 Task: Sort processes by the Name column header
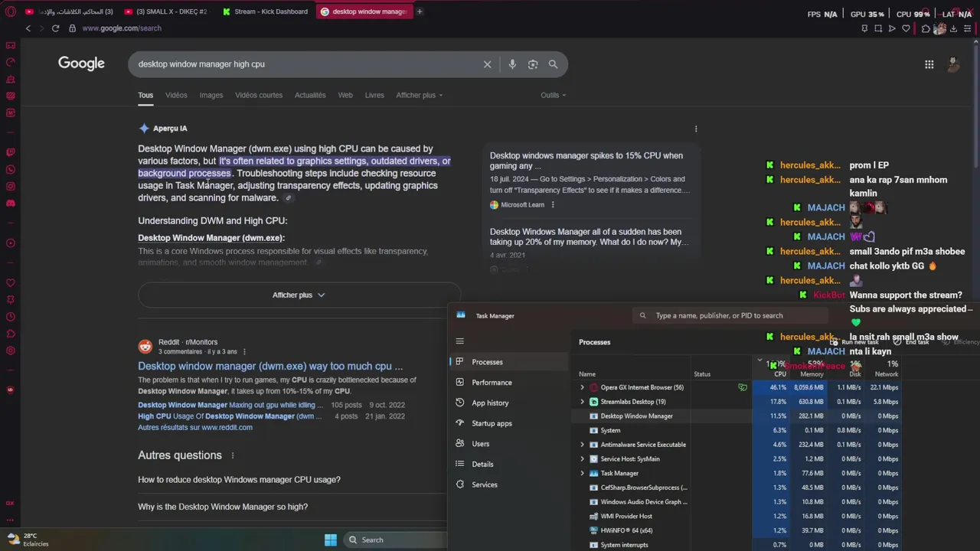tap(587, 374)
